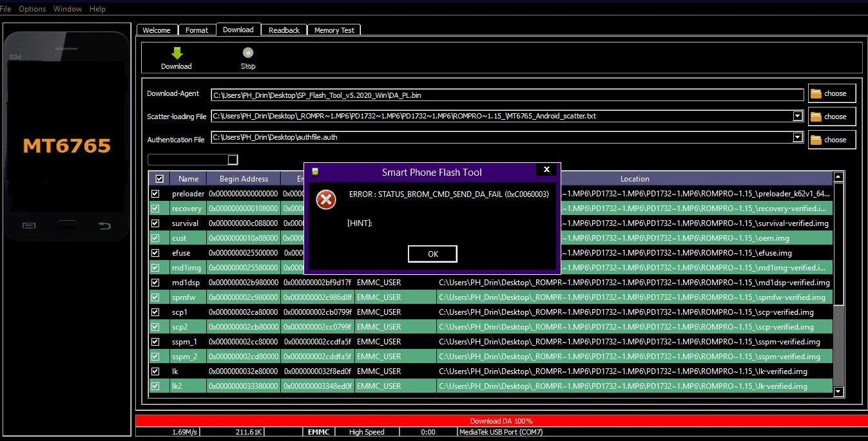Click the md1dsp-verified.img location cell
This screenshot has width=868, height=441.
[634, 283]
